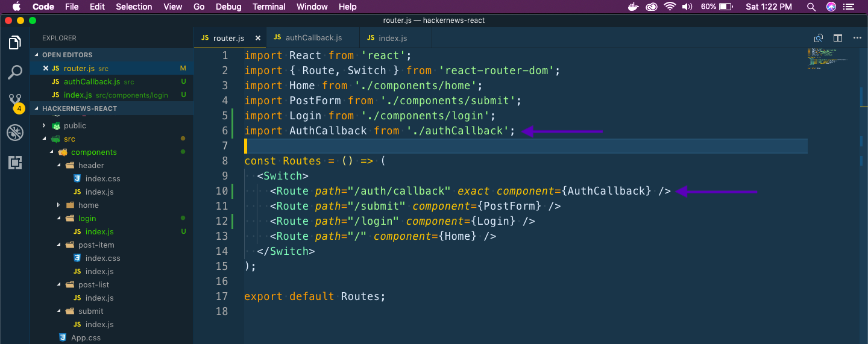Open the File menu

pyautogui.click(x=72, y=7)
